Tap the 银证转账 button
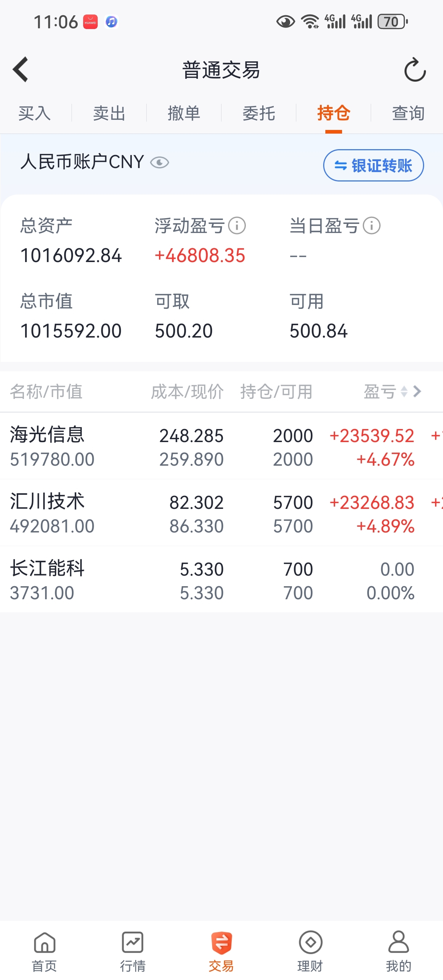 (373, 166)
